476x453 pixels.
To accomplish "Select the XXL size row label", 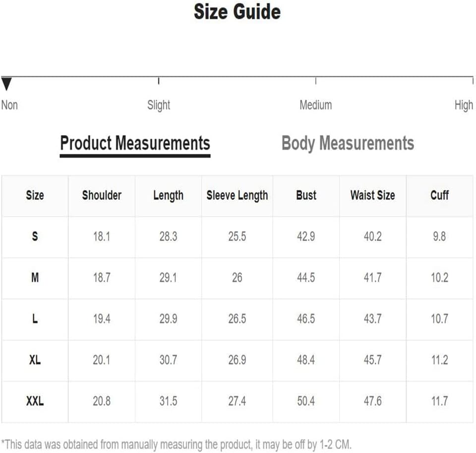I will [x=35, y=401].
